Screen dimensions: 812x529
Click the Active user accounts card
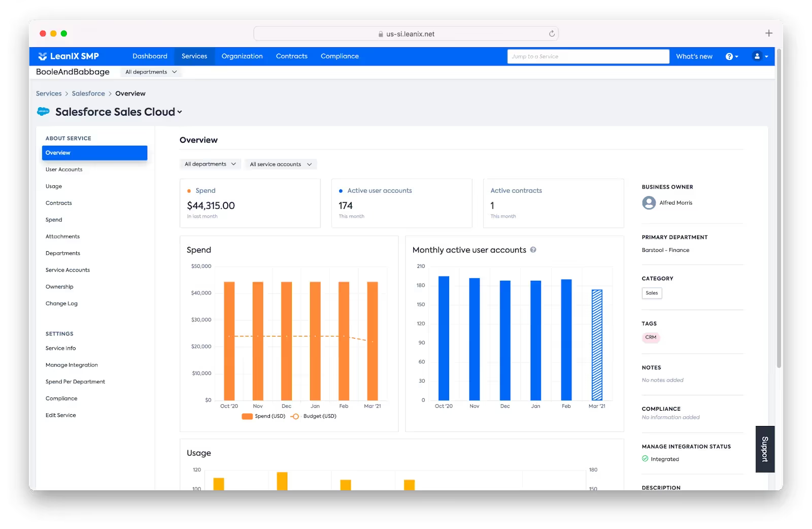pyautogui.click(x=401, y=203)
